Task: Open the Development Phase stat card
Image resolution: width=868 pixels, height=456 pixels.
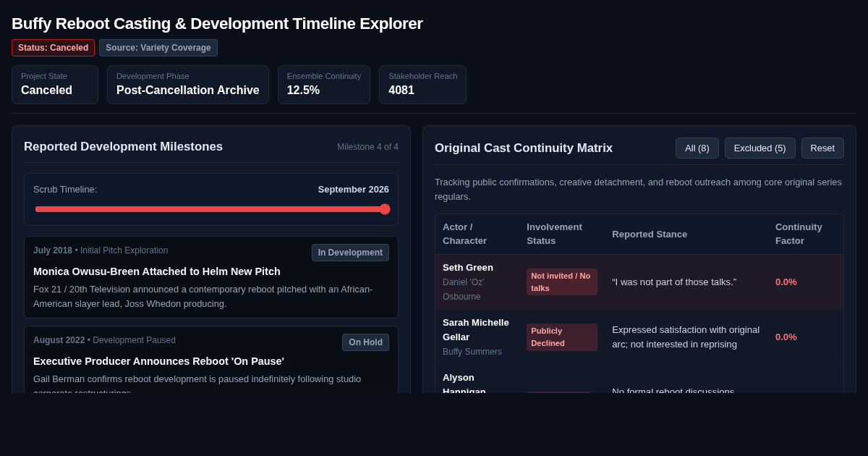Action: [x=188, y=85]
